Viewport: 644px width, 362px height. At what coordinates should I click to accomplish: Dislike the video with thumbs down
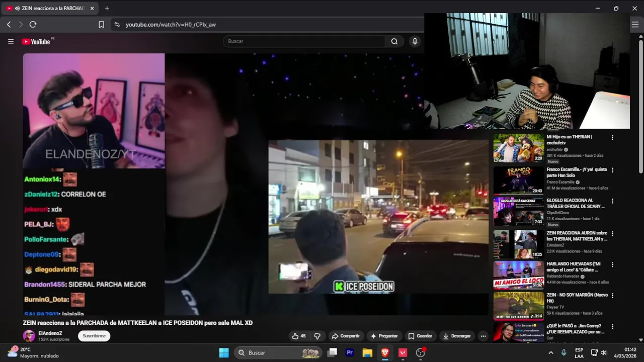click(317, 336)
